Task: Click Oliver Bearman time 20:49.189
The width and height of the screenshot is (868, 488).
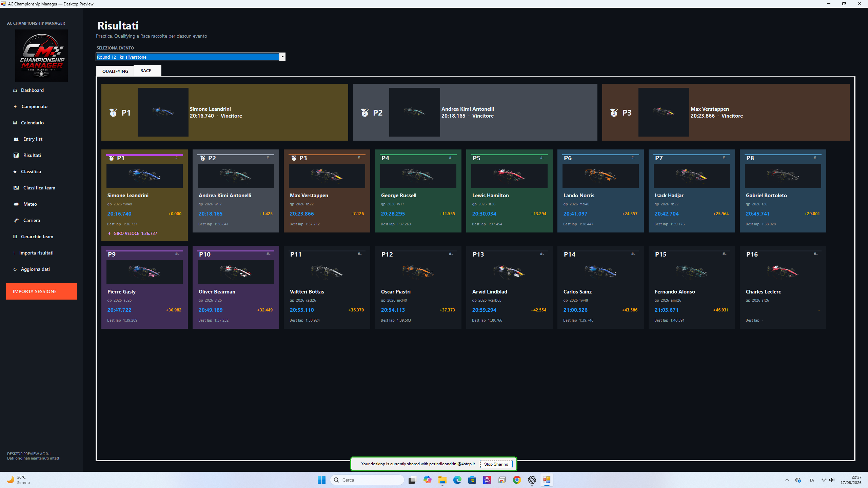Action: (211, 310)
